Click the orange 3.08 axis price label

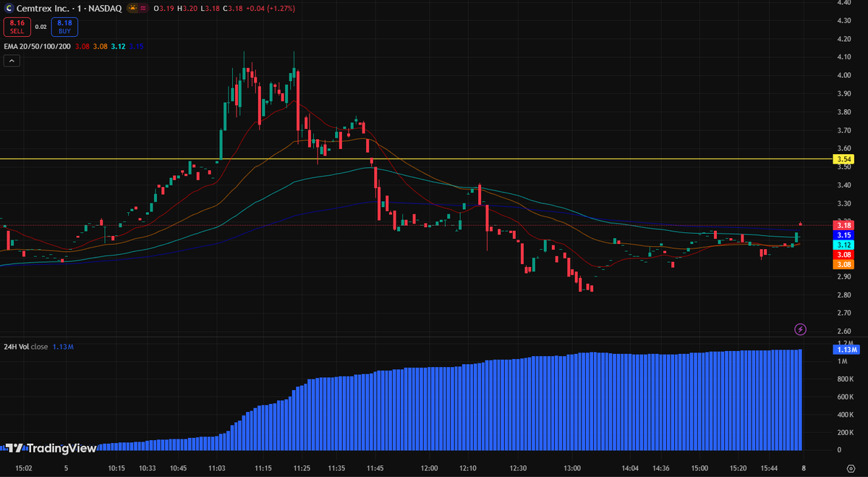click(843, 265)
